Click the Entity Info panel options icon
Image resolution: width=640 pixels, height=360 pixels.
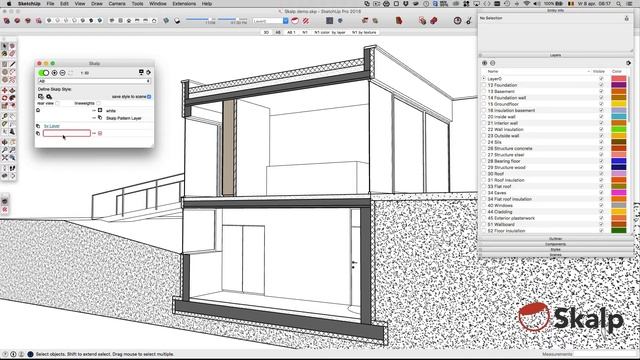(627, 18)
